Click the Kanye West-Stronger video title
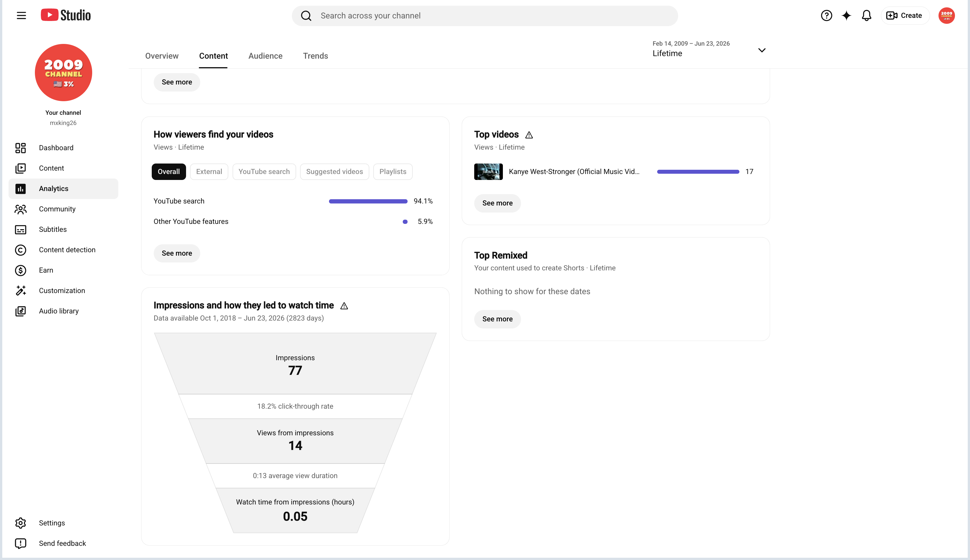Screen dimensions: 970x560 click(x=574, y=171)
